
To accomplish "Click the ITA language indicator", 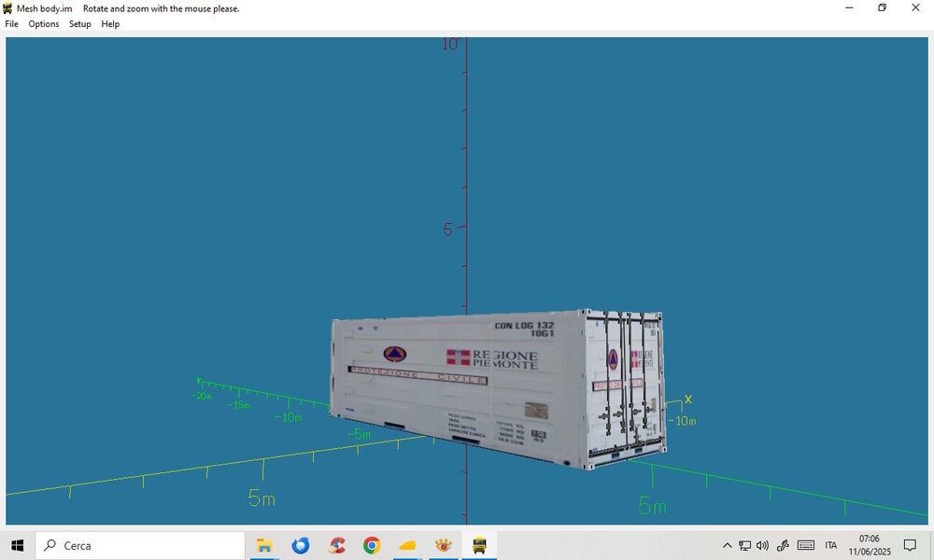I will tap(831, 545).
